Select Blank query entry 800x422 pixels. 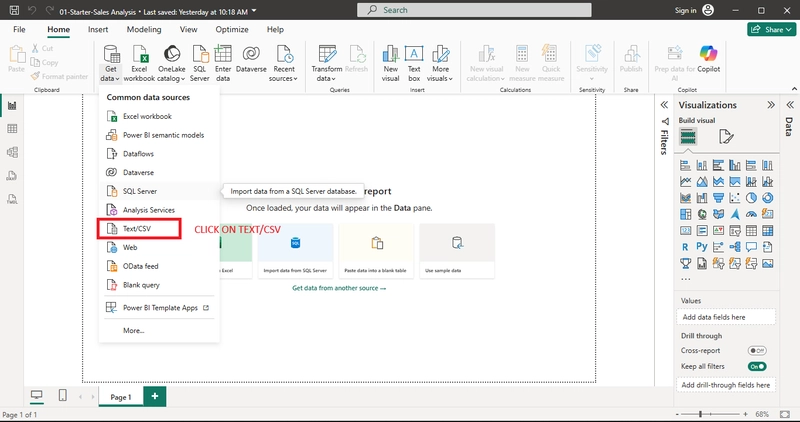159,285
